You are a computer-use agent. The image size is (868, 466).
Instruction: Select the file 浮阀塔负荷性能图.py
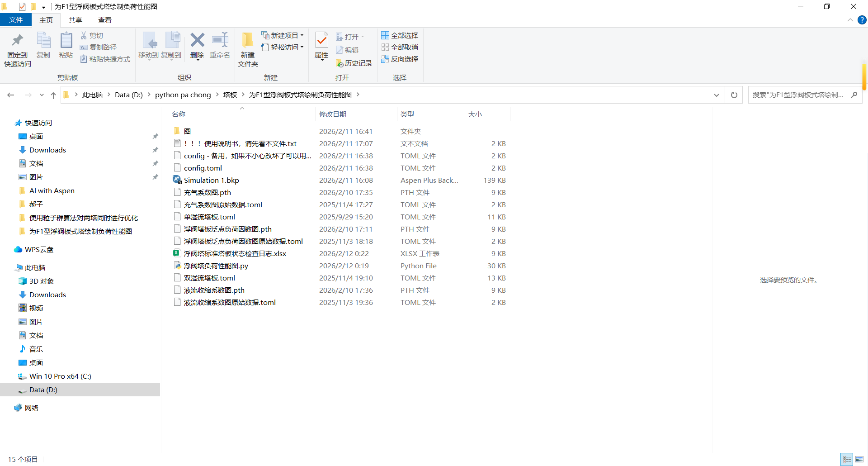click(216, 266)
